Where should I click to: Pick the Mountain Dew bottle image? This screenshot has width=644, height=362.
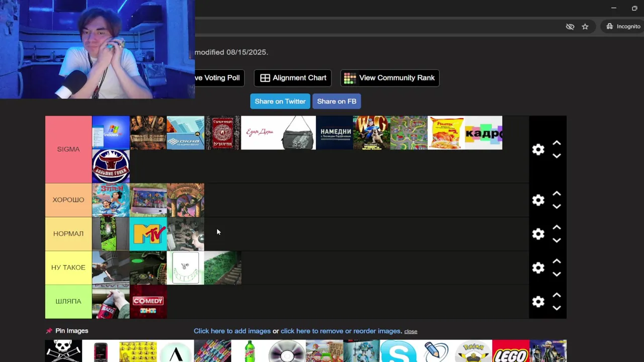(250, 351)
